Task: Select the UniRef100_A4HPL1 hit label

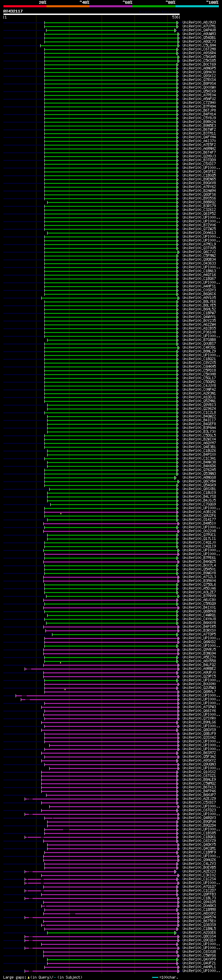Action: 199,967
